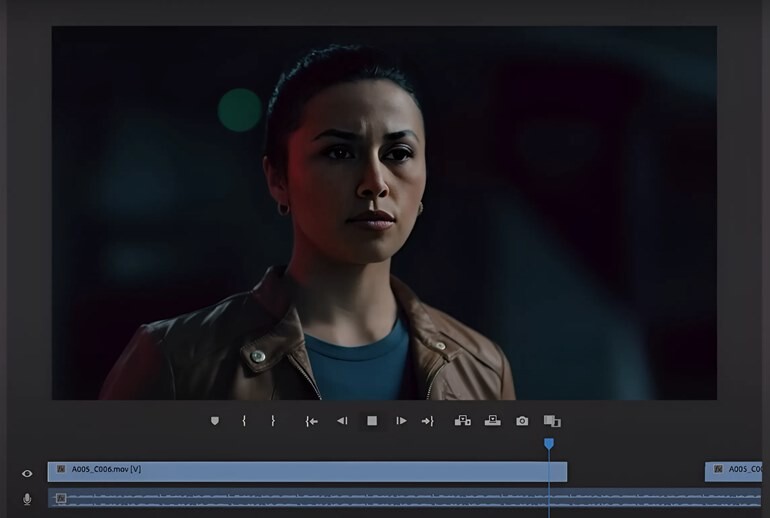
Task: Click the blue playhead marker
Action: coord(548,443)
